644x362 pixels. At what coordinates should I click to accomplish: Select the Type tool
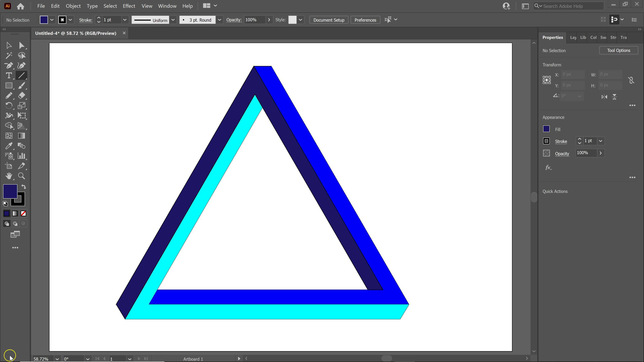9,75
